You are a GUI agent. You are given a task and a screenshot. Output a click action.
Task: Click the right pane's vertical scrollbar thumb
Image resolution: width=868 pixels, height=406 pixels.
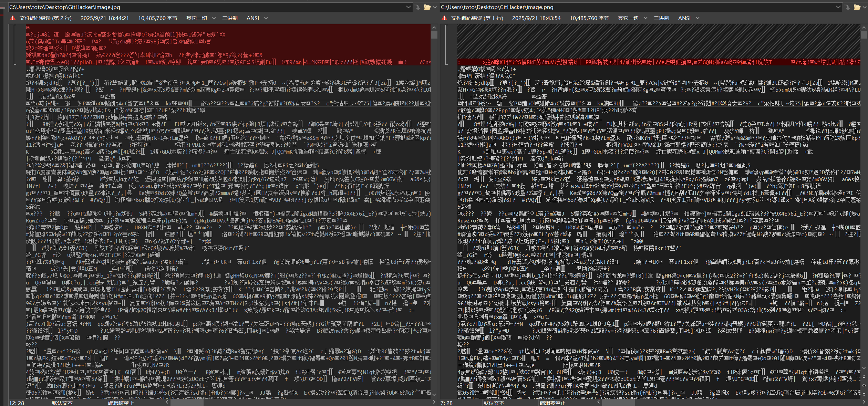864,35
